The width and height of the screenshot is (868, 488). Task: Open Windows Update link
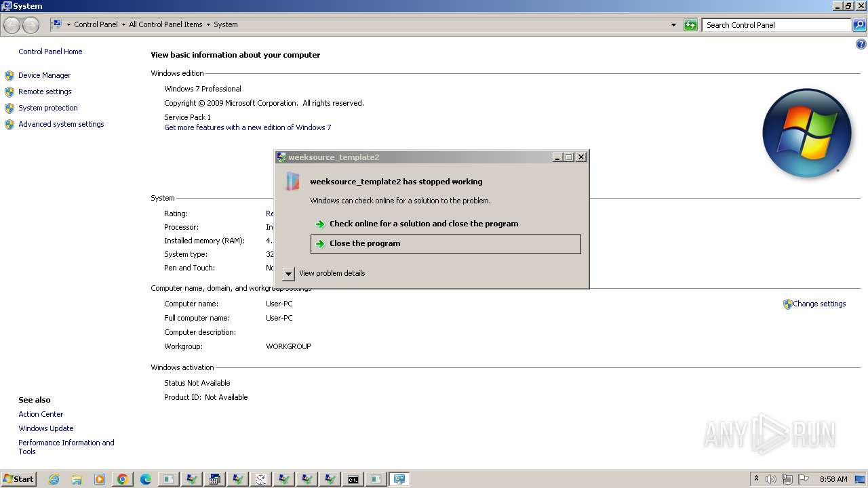[46, 428]
